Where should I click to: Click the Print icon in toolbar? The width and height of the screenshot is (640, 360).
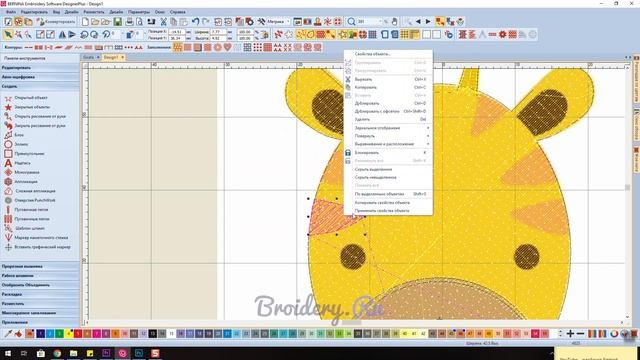coord(130,22)
